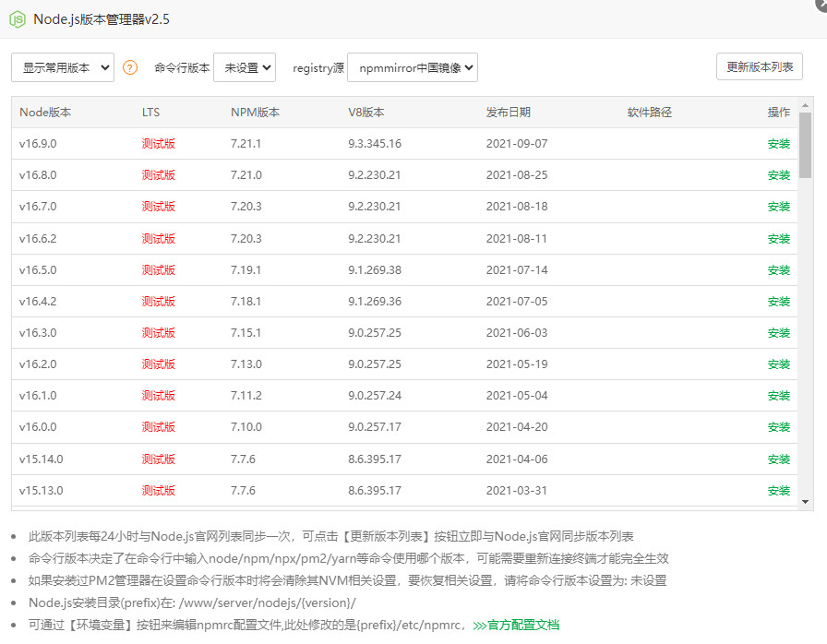Image resolution: width=827 pixels, height=644 pixels.
Task: Install Node v16.0.0 via 安装 link
Action: [778, 427]
